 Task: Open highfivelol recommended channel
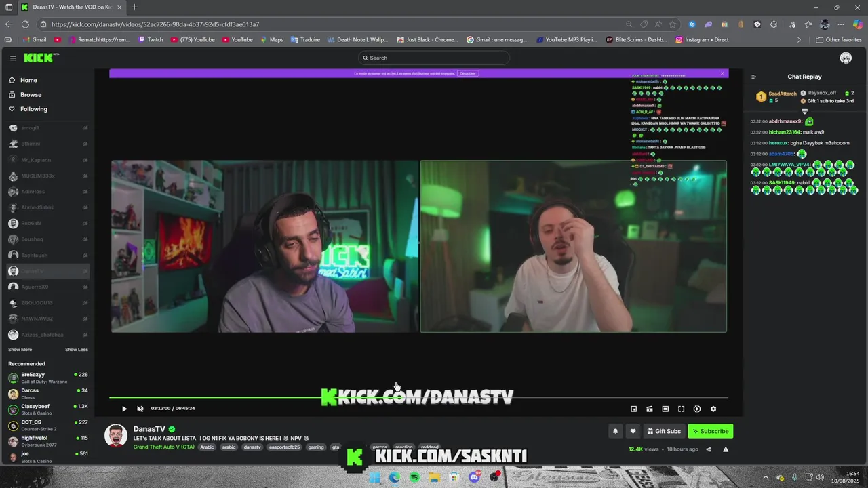pyautogui.click(x=47, y=441)
